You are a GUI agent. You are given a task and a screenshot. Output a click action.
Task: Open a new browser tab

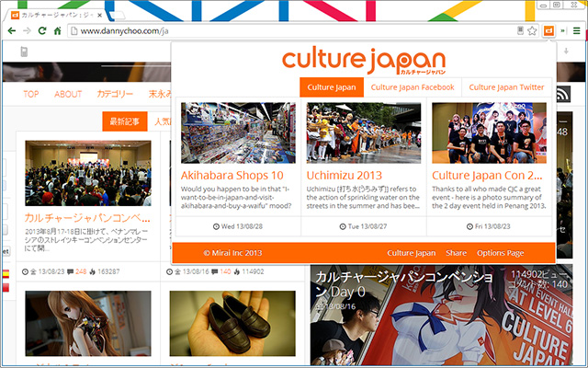(118, 16)
